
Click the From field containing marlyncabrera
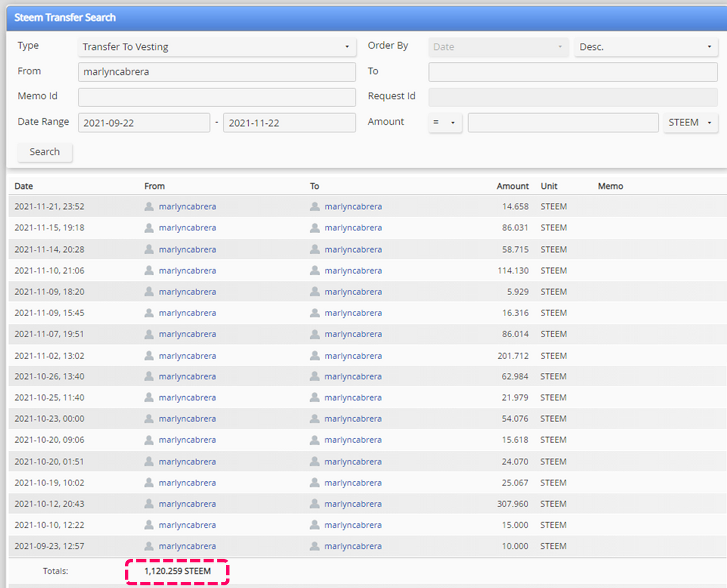tap(217, 72)
